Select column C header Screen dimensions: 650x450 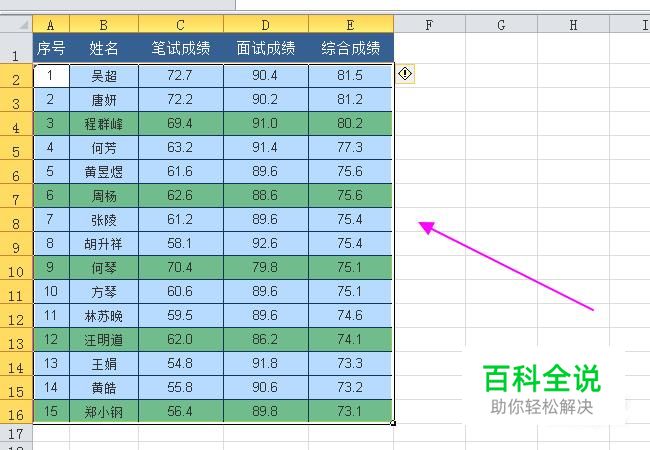(x=181, y=24)
